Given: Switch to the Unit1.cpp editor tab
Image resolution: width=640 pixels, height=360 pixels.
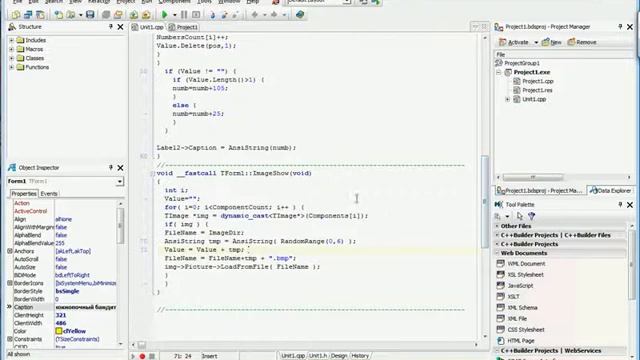Looking at the screenshot, I should [x=148, y=27].
